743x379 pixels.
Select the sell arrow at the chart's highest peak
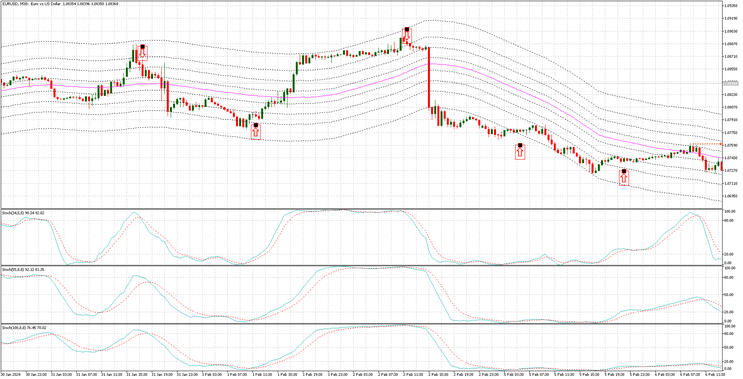407,35
